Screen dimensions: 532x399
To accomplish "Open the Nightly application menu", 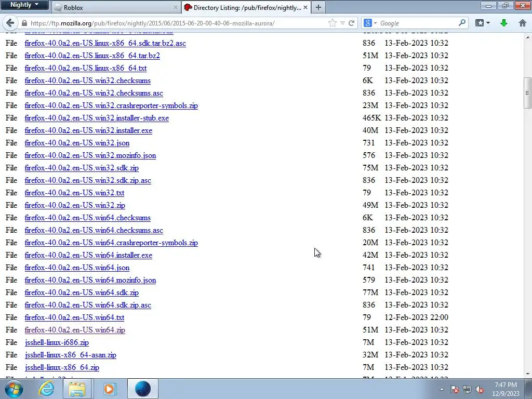I will pyautogui.click(x=24, y=5).
